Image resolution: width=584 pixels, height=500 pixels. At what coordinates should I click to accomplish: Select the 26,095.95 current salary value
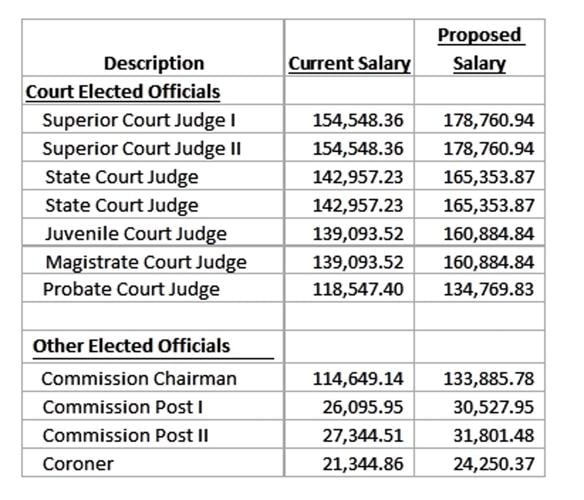363,407
